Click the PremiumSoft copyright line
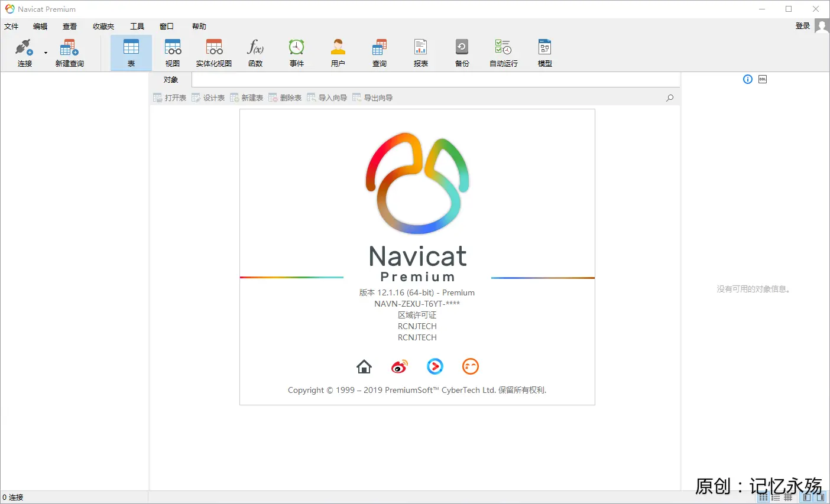 point(417,390)
